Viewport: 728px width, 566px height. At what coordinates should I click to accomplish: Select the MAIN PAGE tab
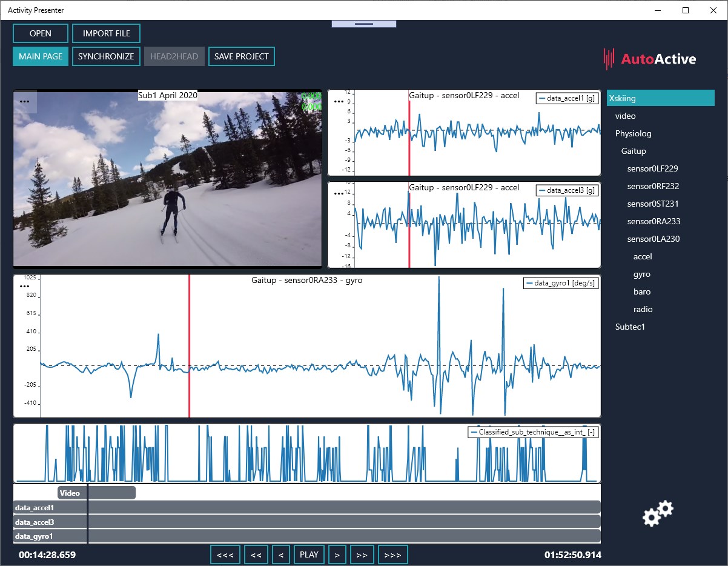41,56
